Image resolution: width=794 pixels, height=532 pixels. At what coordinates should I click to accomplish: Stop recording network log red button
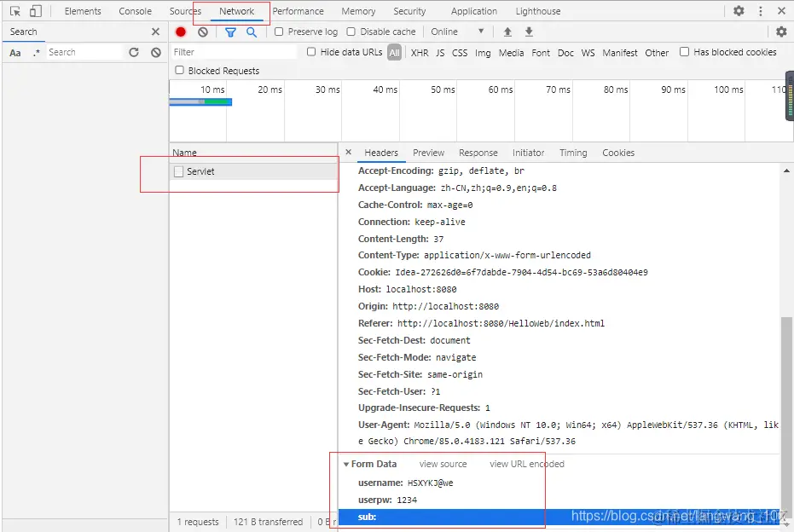[181, 32]
